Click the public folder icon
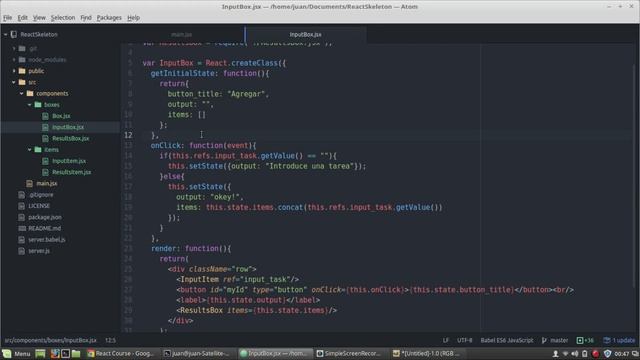640x360 pixels. click(x=22, y=71)
